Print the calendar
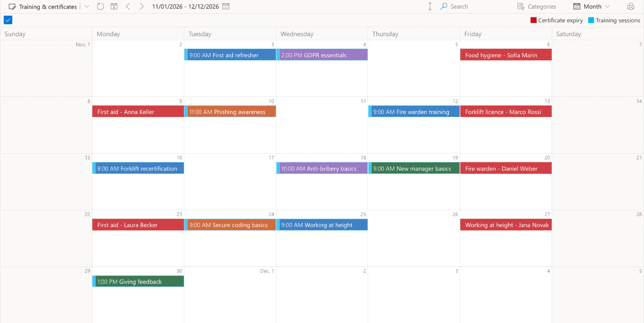The width and height of the screenshot is (644, 323). [630, 7]
